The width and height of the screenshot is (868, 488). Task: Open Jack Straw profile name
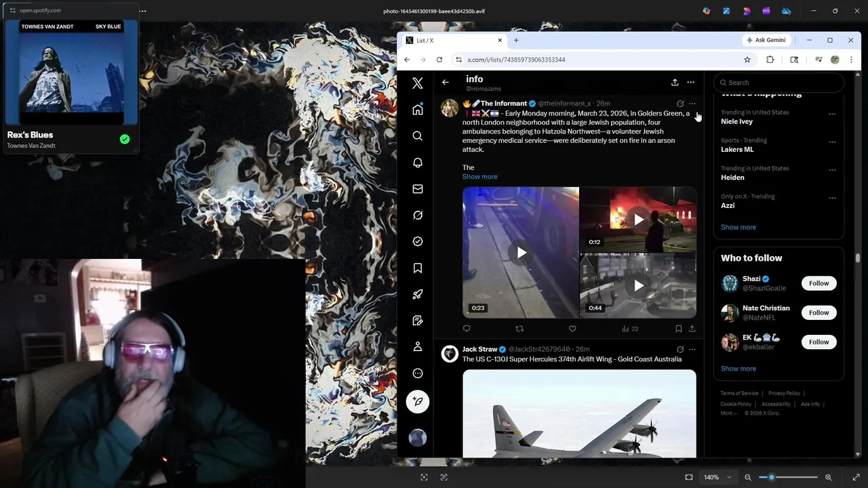[479, 350]
